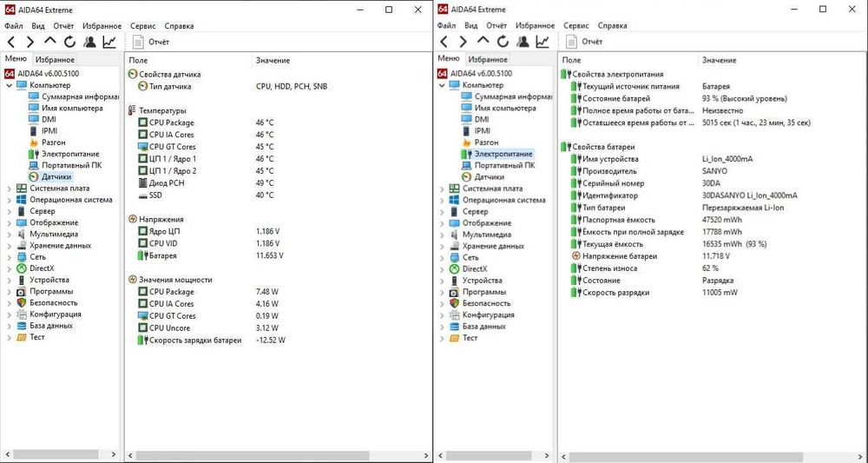This screenshot has height=463, width=868.
Task: Expand DirectX node in right window tree
Action: pos(442,269)
